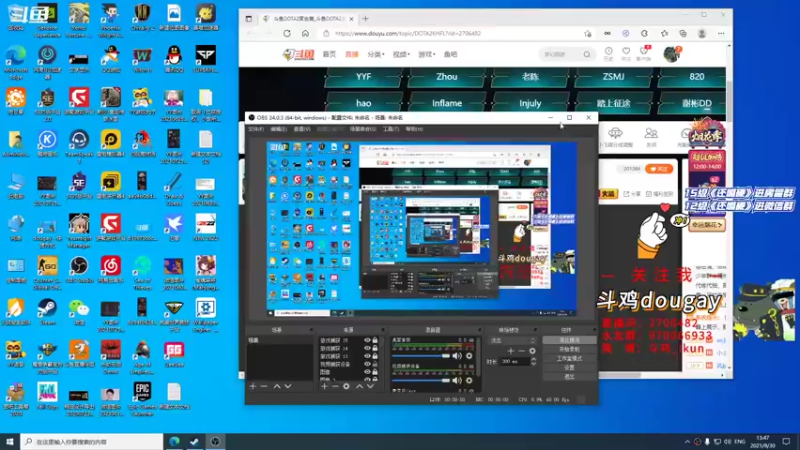800x450 pixels.
Task: Click the Douyu search magnifier icon
Action: point(587,54)
